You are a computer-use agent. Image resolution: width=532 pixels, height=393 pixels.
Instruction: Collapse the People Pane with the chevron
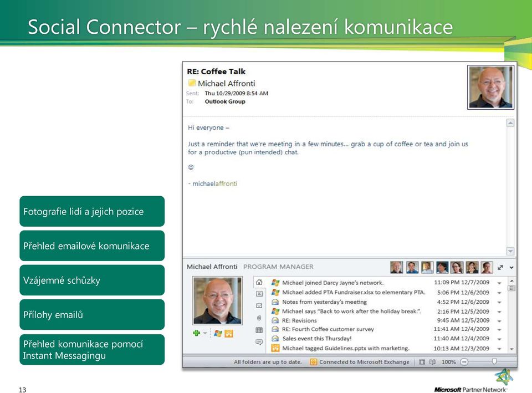click(511, 267)
